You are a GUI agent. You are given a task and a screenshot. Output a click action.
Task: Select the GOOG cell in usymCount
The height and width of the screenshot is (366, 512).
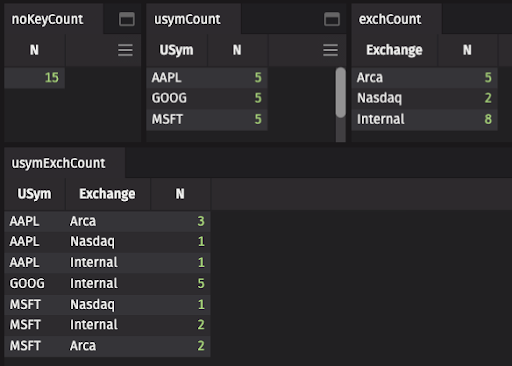coord(177,98)
